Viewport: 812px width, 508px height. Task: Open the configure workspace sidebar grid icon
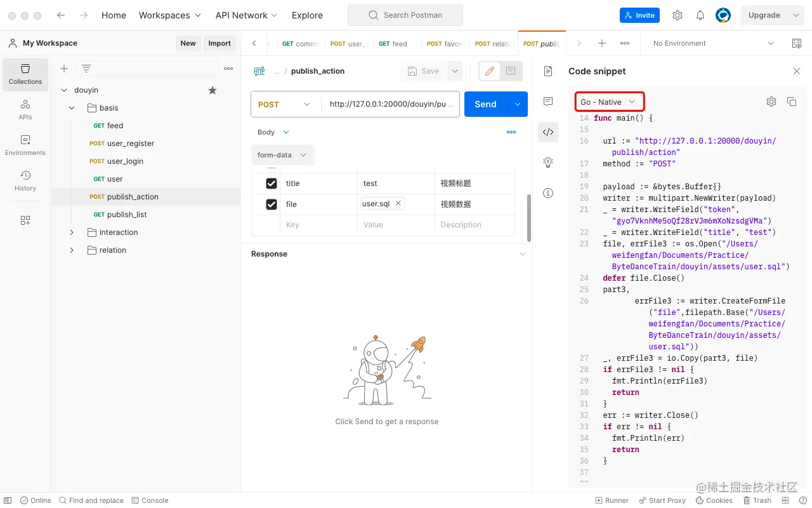tap(25, 220)
